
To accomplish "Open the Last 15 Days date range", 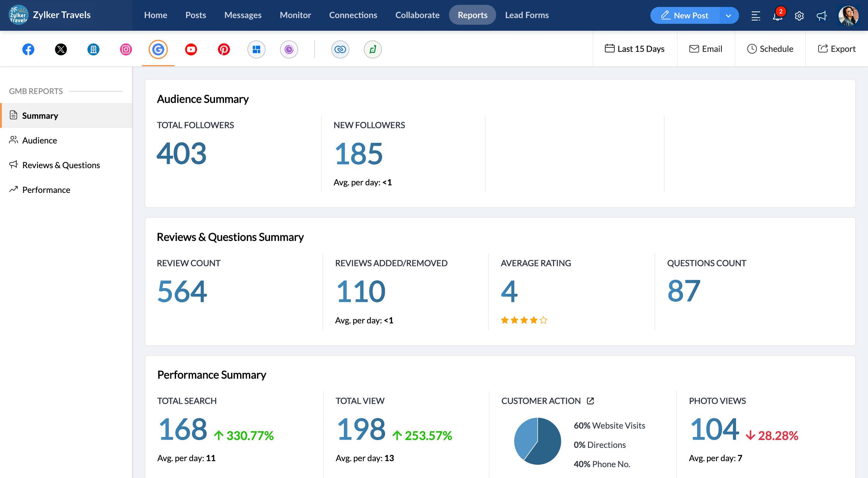I will [634, 49].
